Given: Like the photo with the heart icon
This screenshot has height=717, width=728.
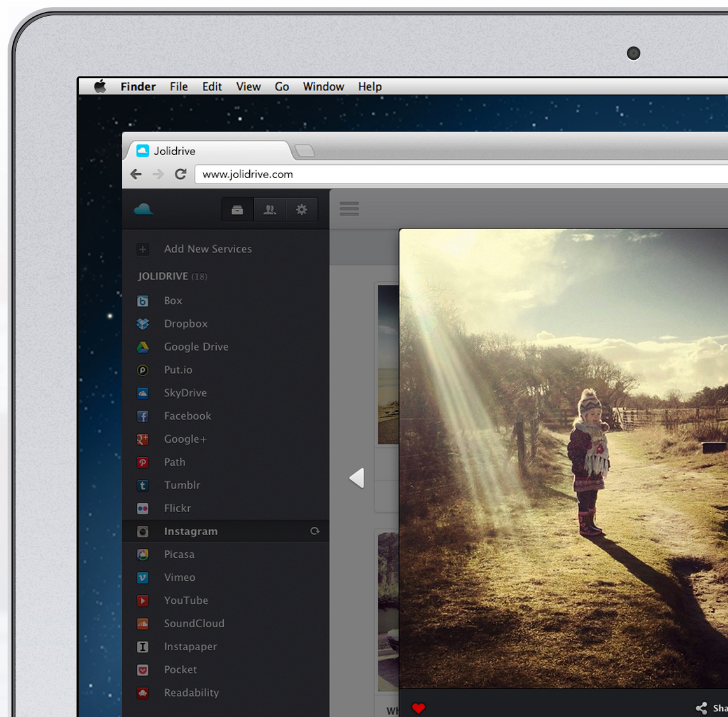Looking at the screenshot, I should (418, 707).
